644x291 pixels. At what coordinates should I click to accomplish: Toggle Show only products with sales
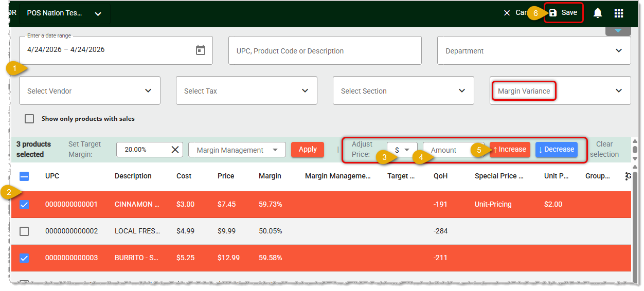pos(30,119)
